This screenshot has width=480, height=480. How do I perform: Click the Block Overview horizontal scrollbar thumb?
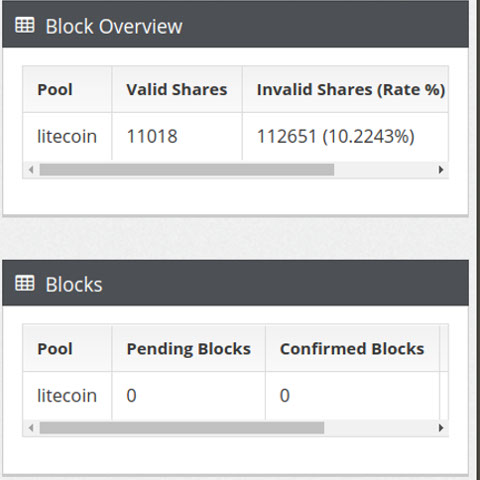pos(187,170)
